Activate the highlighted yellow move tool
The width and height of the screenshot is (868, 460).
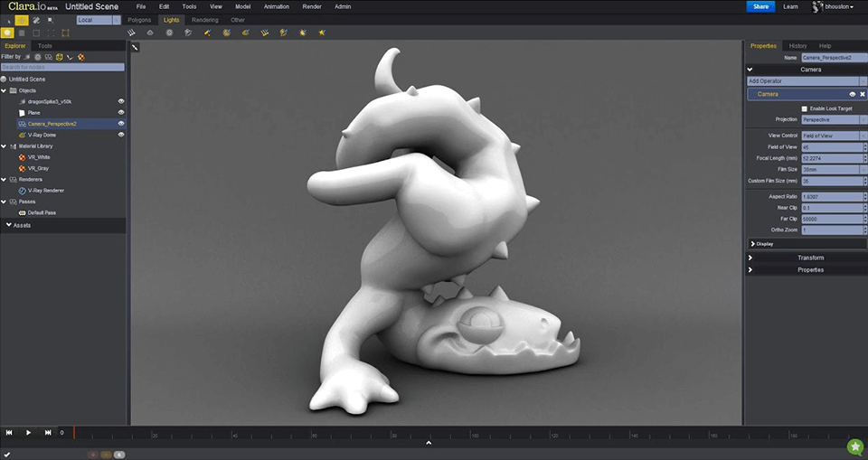pos(22,21)
